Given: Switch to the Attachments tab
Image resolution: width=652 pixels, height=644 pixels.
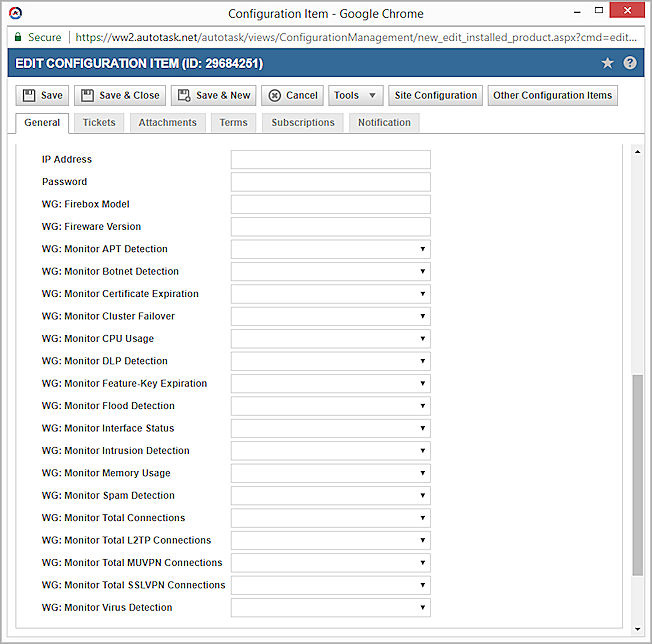Looking at the screenshot, I should coord(168,123).
